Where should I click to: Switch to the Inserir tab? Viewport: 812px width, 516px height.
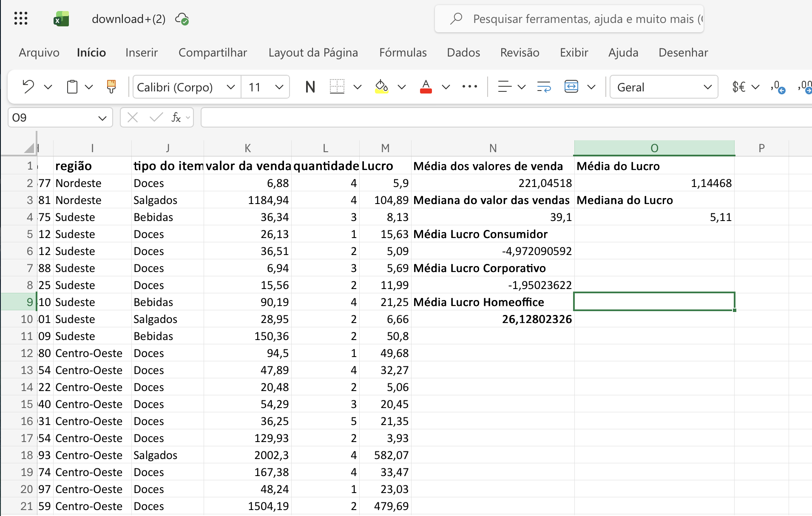tap(142, 52)
